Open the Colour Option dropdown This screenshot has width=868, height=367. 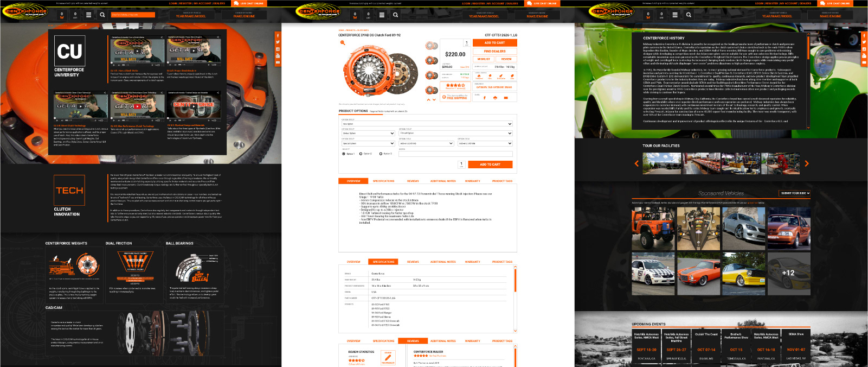pos(368,133)
